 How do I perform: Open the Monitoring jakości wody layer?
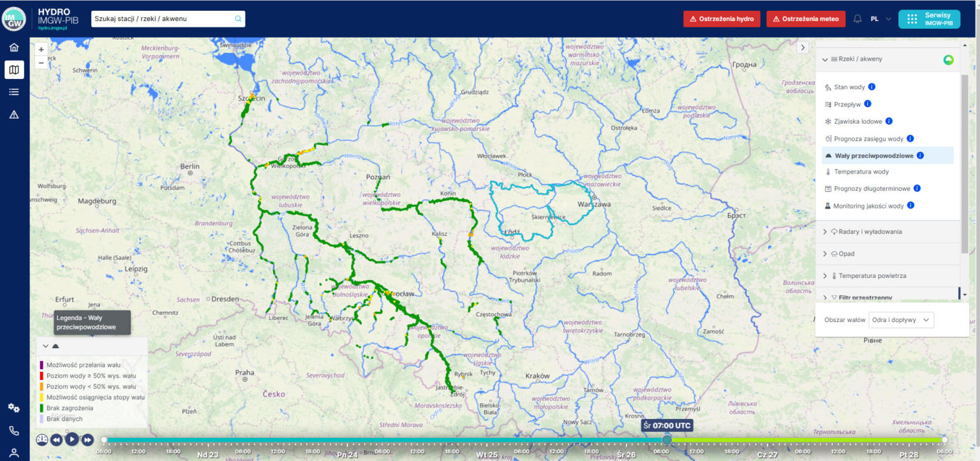coord(868,205)
